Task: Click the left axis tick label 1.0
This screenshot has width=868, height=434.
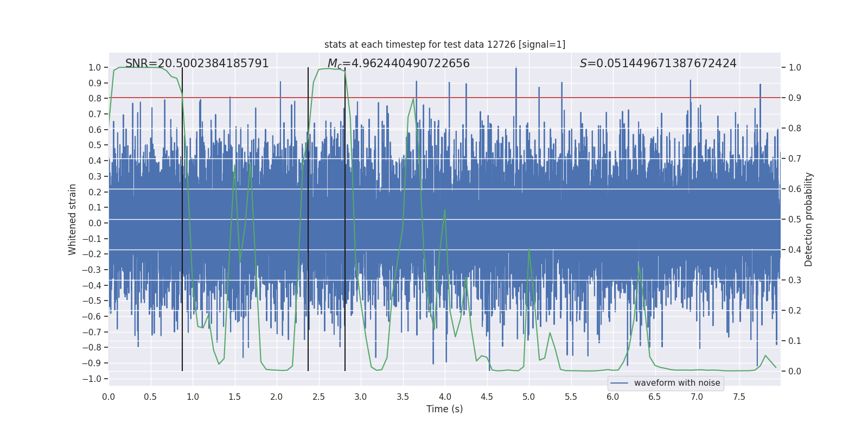Action: pyautogui.click(x=95, y=67)
